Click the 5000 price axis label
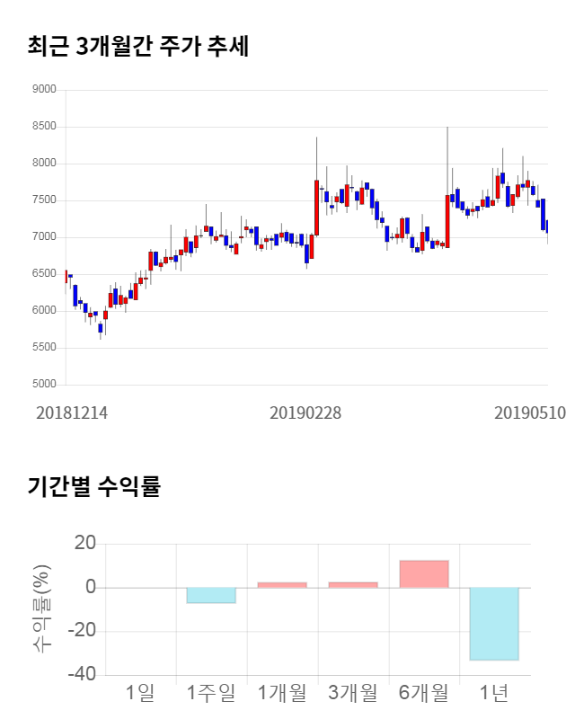The width and height of the screenshot is (575, 728). coord(43,385)
